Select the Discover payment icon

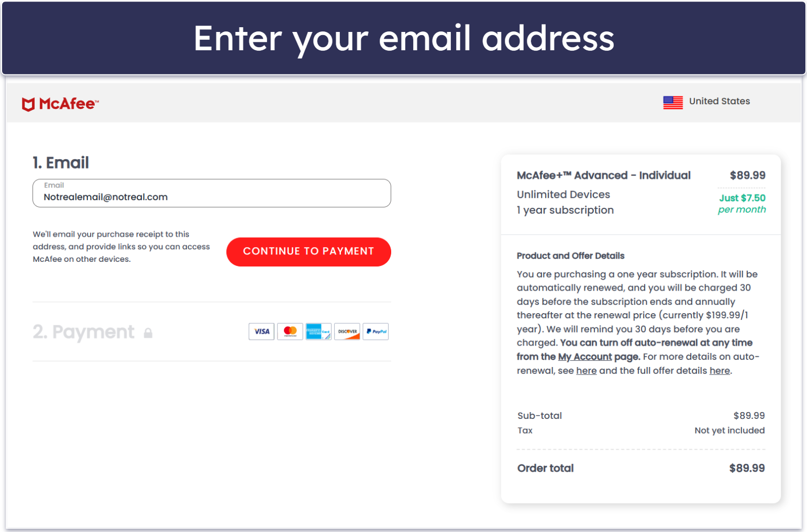click(347, 331)
